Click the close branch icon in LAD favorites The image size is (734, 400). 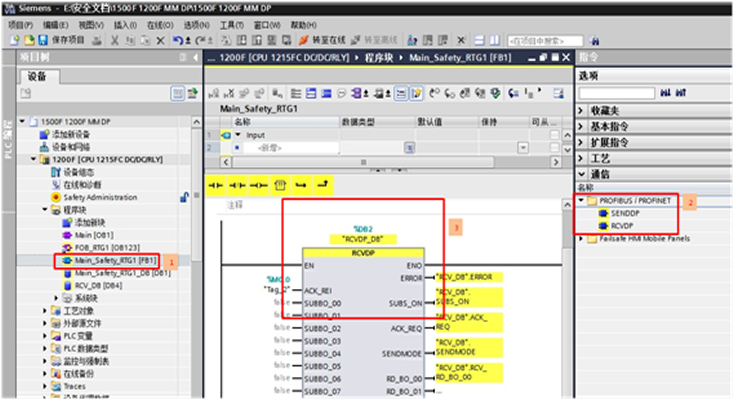(x=323, y=185)
